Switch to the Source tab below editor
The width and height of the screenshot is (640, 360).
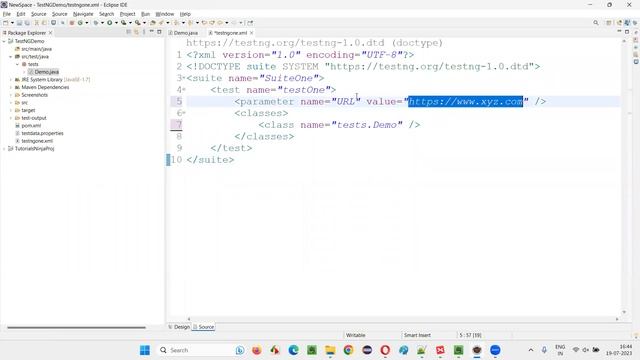(204, 327)
